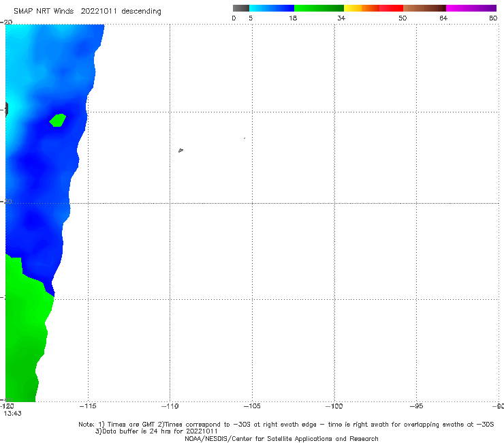Click the note "3)Data buffer is 24 hrs for 20221011"
The height and width of the screenshot is (443, 504).
coord(157,431)
